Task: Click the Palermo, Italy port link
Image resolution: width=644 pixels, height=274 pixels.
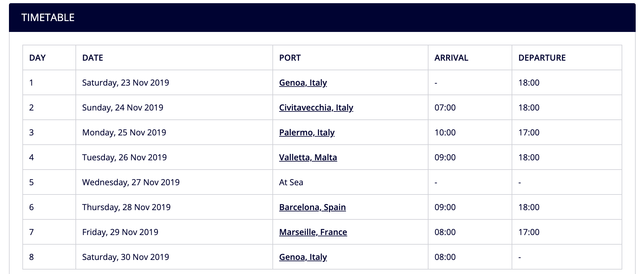Action: point(307,133)
